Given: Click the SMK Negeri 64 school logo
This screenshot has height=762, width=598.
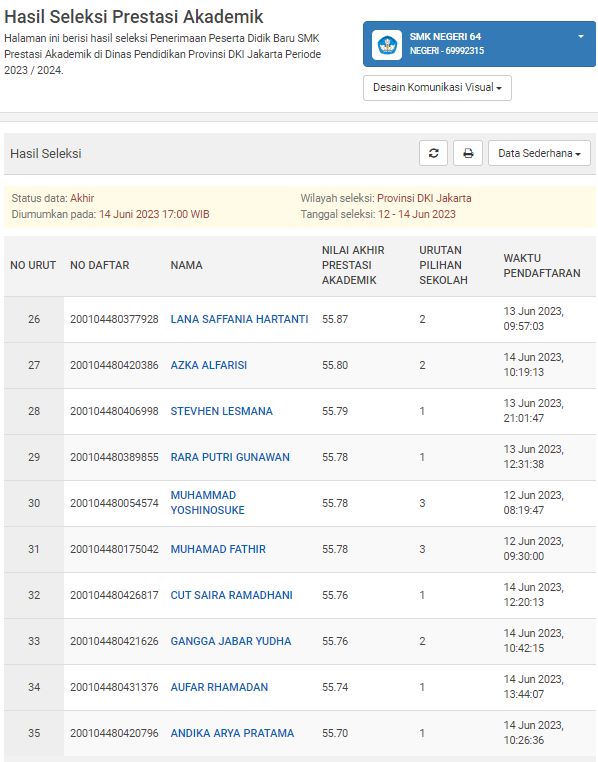Looking at the screenshot, I should pos(387,45).
